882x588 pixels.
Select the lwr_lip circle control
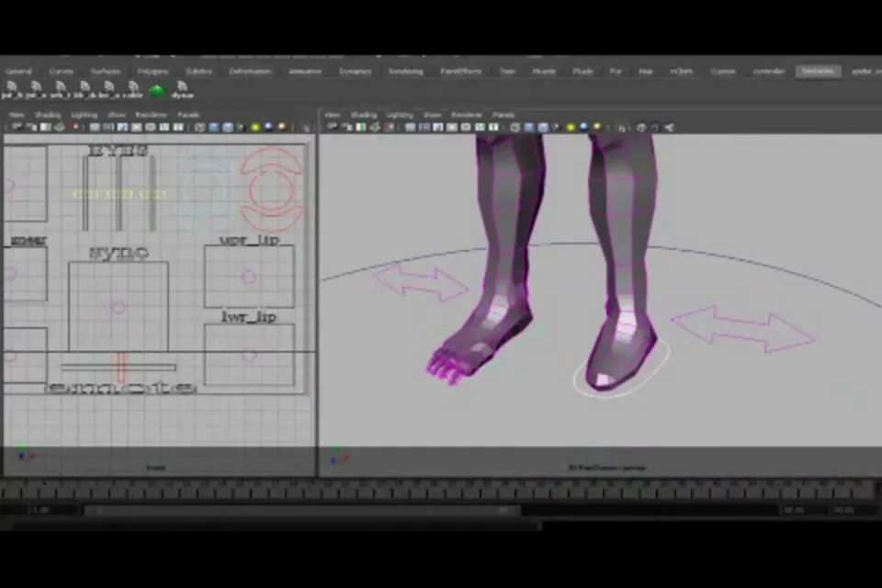[x=249, y=355]
